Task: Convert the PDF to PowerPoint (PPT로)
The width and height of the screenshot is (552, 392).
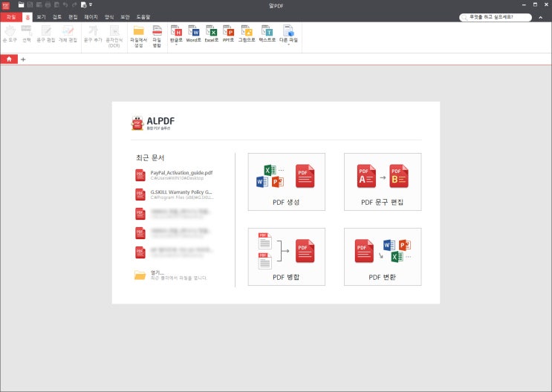Action: click(229, 34)
